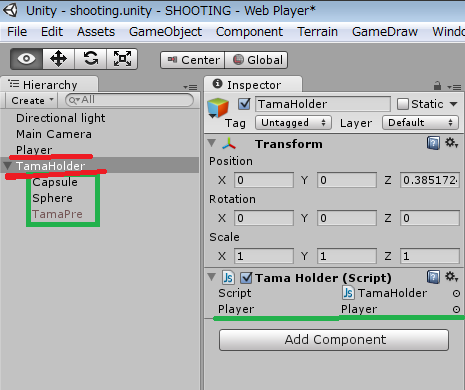Click the TamaHolder GameObject cube icon

(218, 108)
